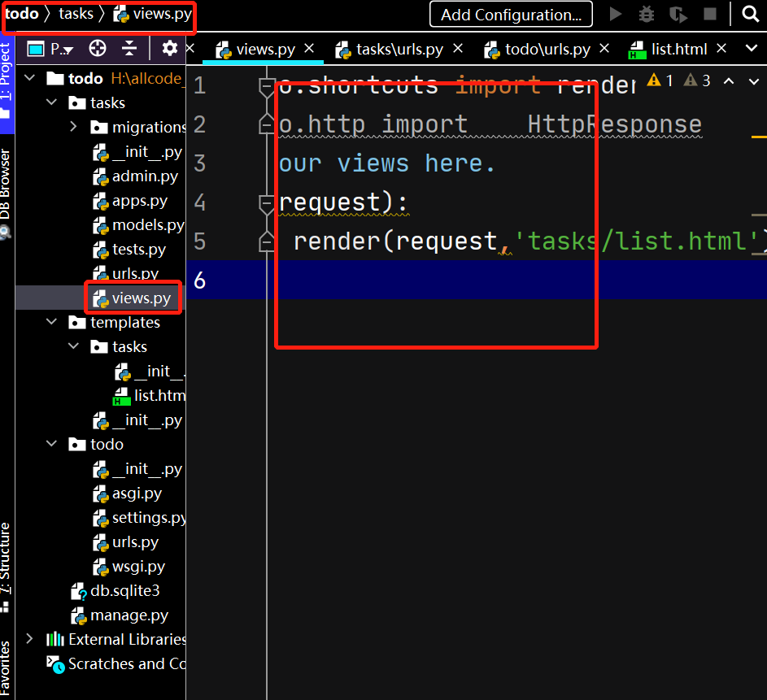
Task: Go to next highlighted error arrow
Action: [x=754, y=81]
